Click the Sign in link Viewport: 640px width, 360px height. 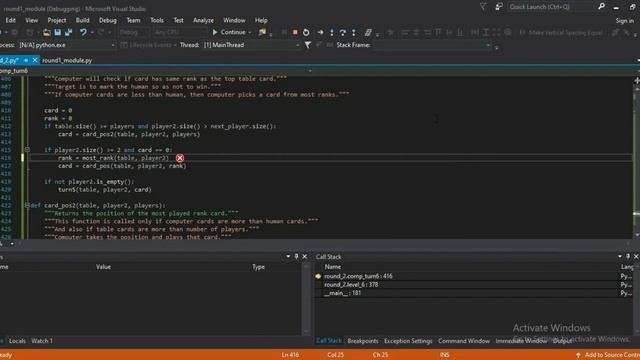tap(624, 21)
